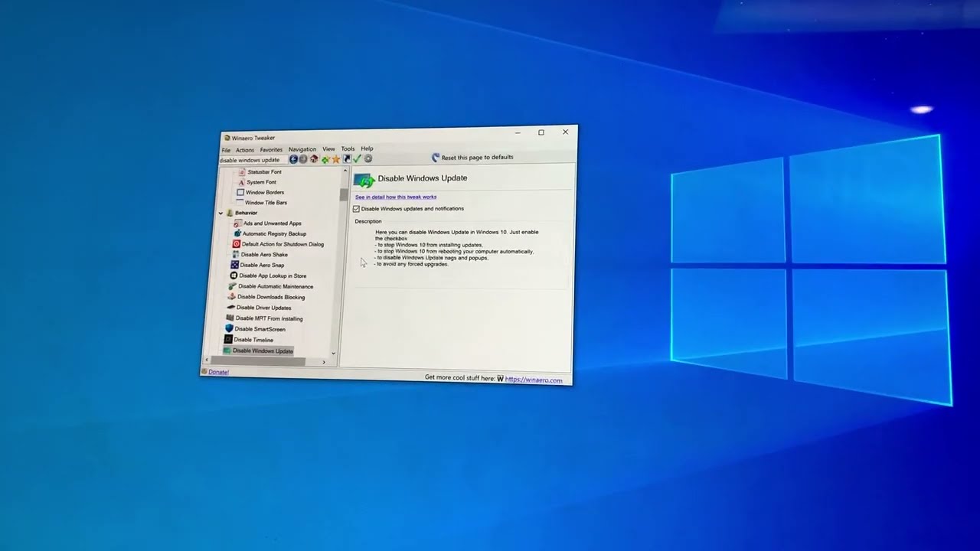Click the Disable Timeline black icon
The image size is (980, 551).
(228, 339)
